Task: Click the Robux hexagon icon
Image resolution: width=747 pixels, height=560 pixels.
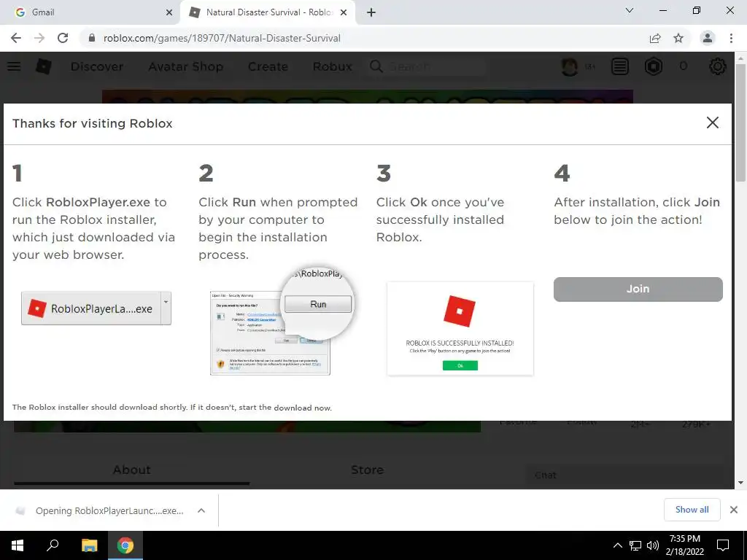Action: 654,66
